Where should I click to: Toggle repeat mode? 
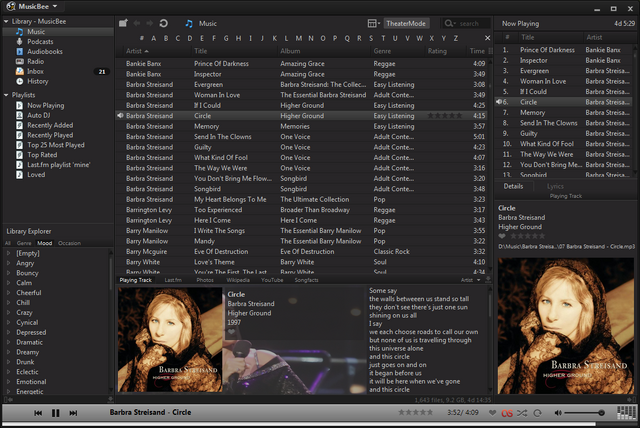coord(538,413)
